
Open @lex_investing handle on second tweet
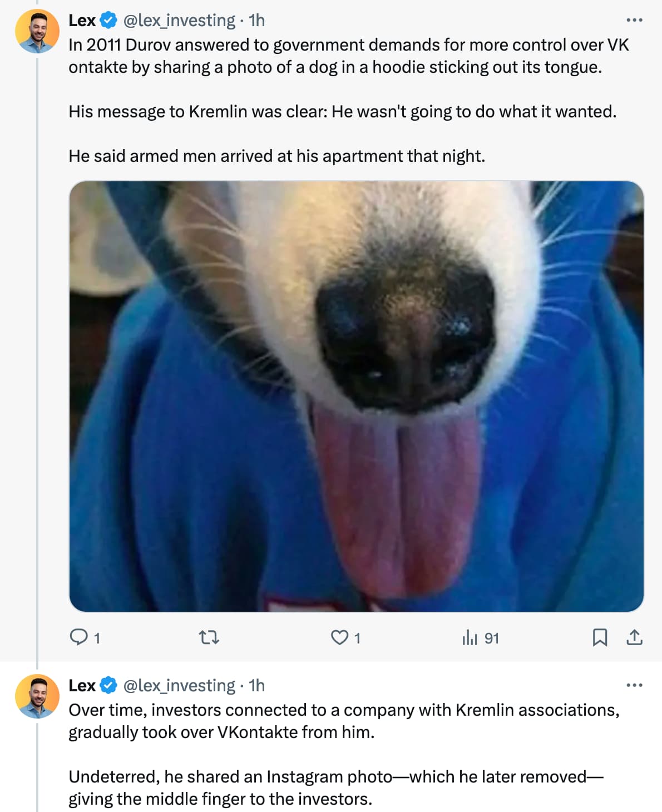click(x=179, y=686)
